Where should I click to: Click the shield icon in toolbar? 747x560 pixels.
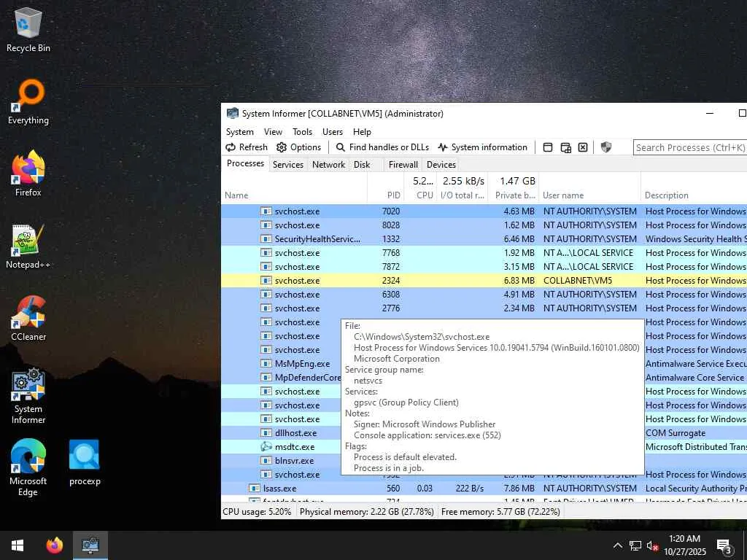[606, 147]
